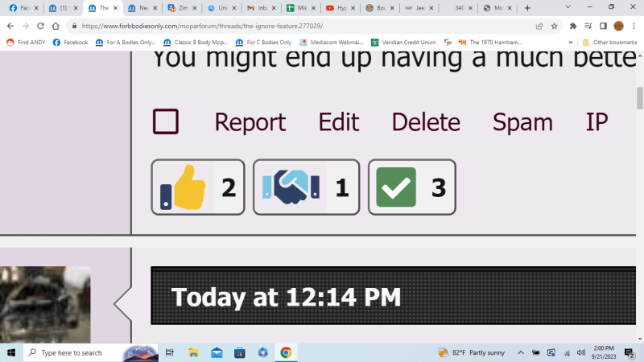Click the share page icon in address bar
The image size is (644, 362).
(538, 26)
